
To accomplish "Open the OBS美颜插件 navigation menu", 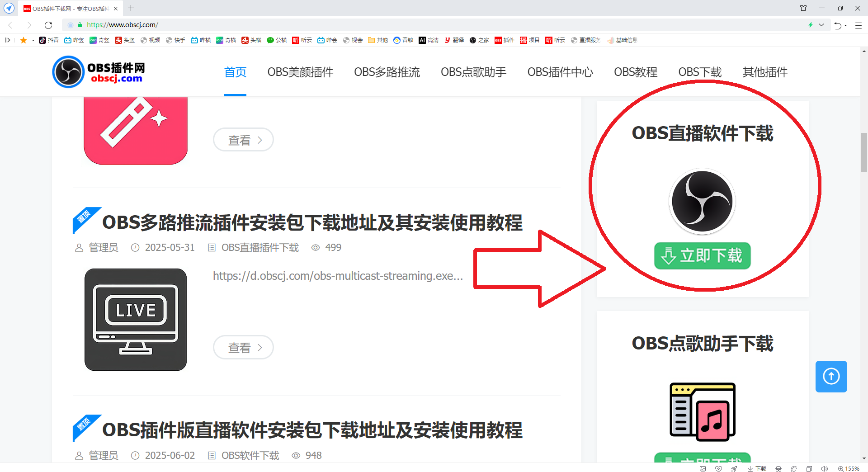I will point(300,72).
